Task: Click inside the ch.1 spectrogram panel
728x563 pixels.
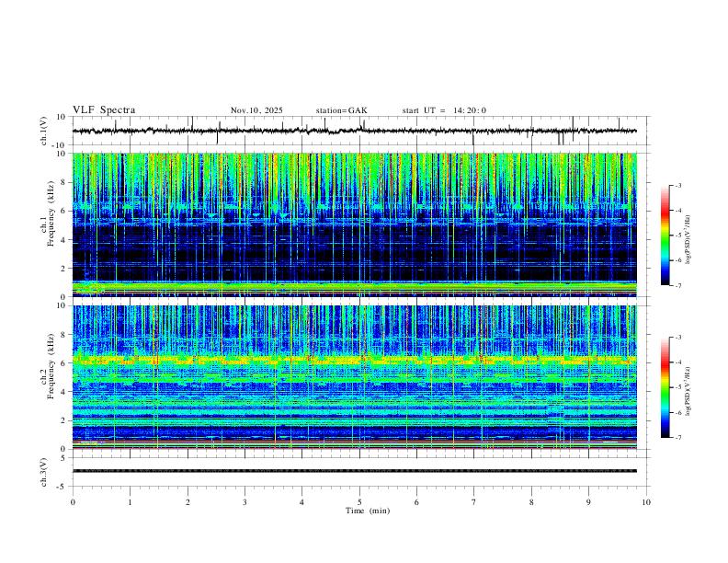Action: (x=354, y=224)
